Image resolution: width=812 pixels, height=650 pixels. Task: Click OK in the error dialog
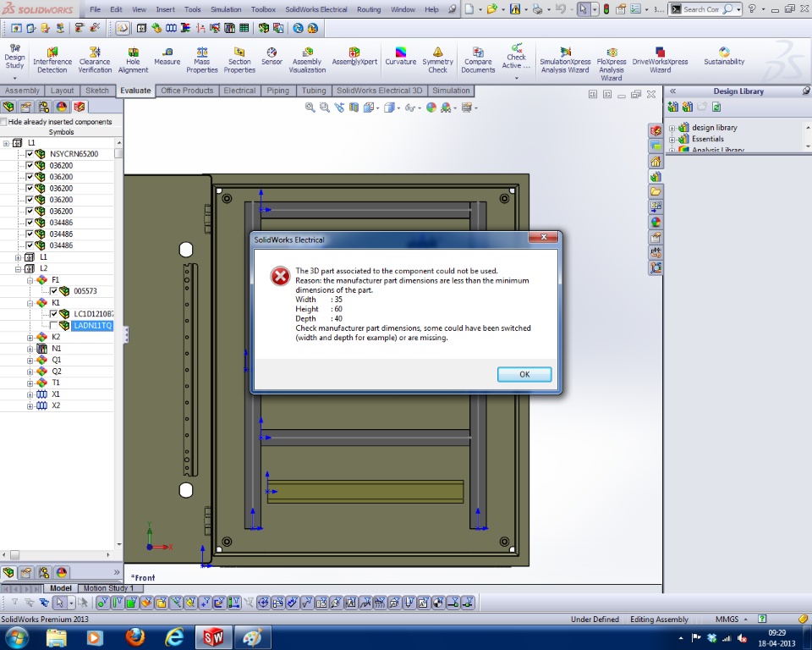point(524,374)
